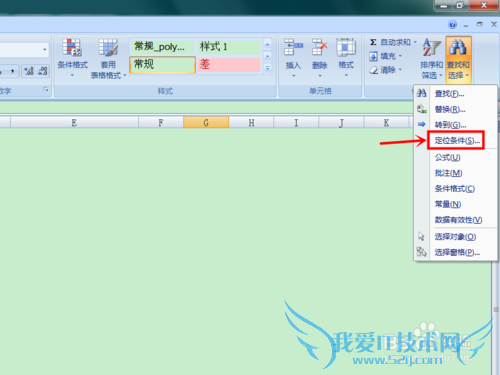Viewport: 500px width, 375px height.
Task: Apply the pink 差 (Bad) cell style
Action: click(x=229, y=65)
